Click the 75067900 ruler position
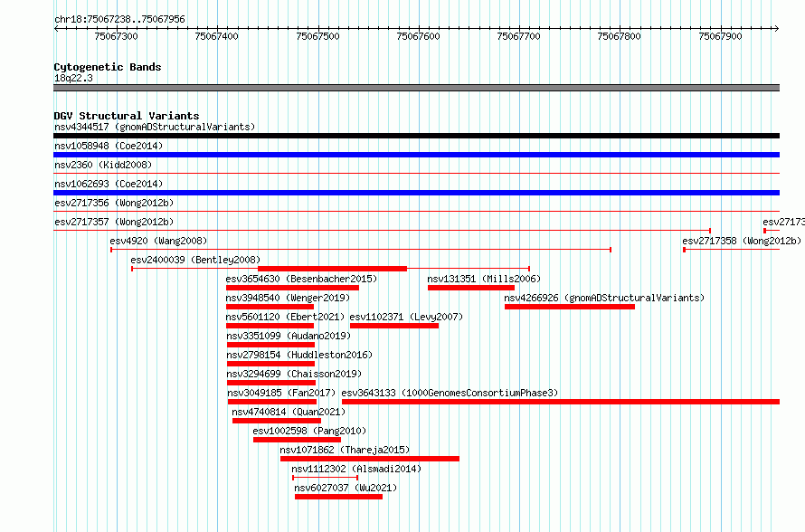Image resolution: width=805 pixels, height=532 pixels. pos(720,36)
